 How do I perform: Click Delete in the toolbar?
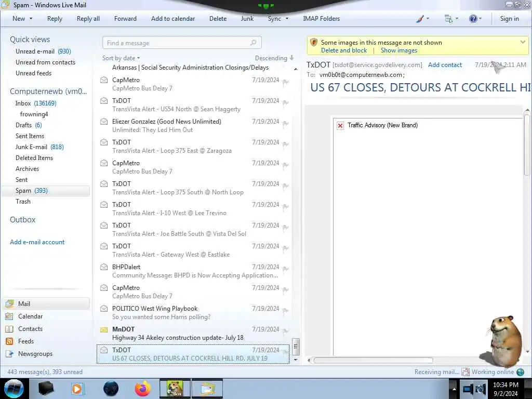[x=218, y=19]
